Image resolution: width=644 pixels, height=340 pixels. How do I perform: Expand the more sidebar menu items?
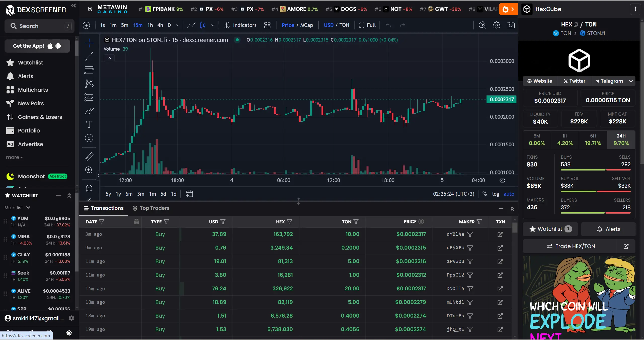click(14, 157)
